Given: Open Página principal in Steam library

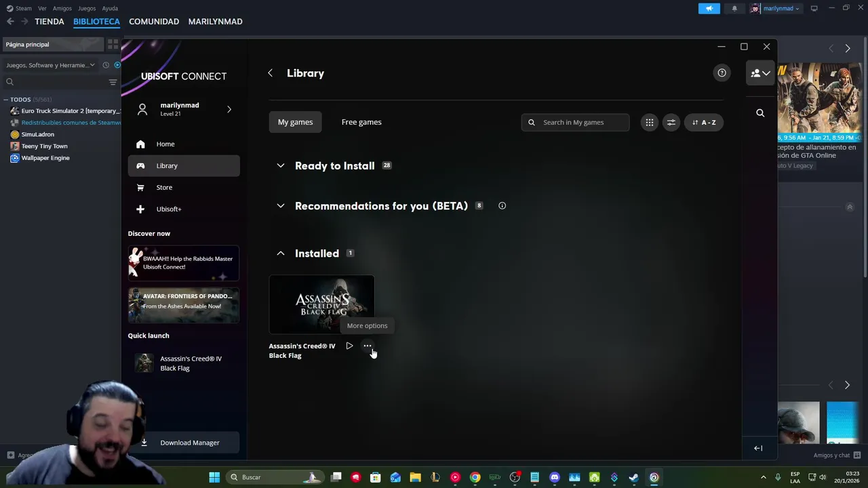Looking at the screenshot, I should [x=53, y=44].
